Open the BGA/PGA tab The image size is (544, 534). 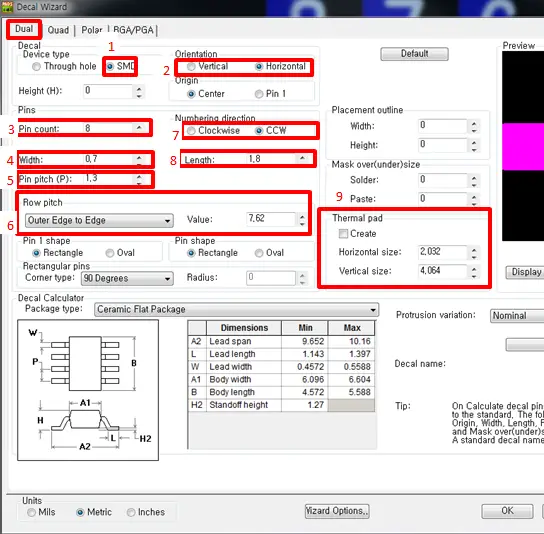[133, 30]
